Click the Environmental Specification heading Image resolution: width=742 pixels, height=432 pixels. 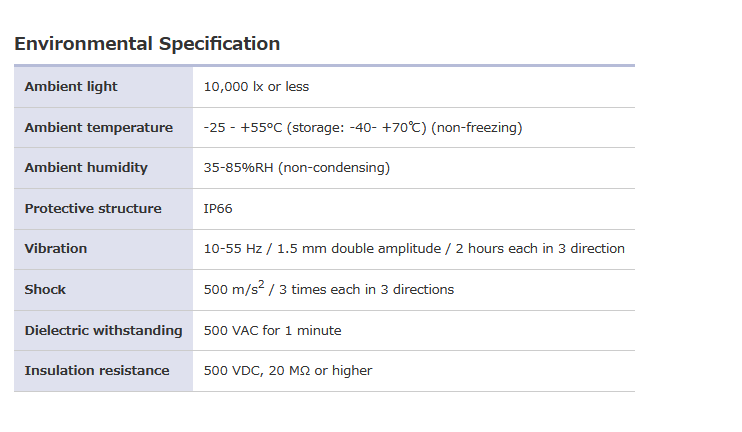click(x=147, y=44)
